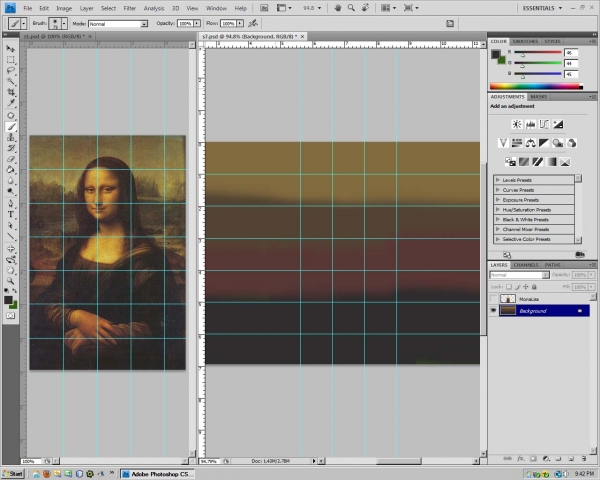Select the Crop tool
The image size is (600, 480).
click(11, 92)
